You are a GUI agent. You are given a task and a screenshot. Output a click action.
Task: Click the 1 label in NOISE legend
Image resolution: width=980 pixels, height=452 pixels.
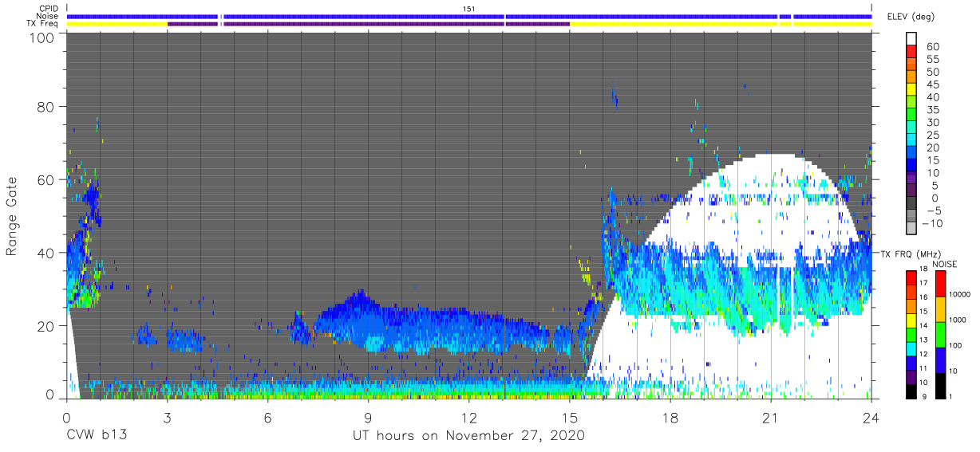(x=952, y=395)
